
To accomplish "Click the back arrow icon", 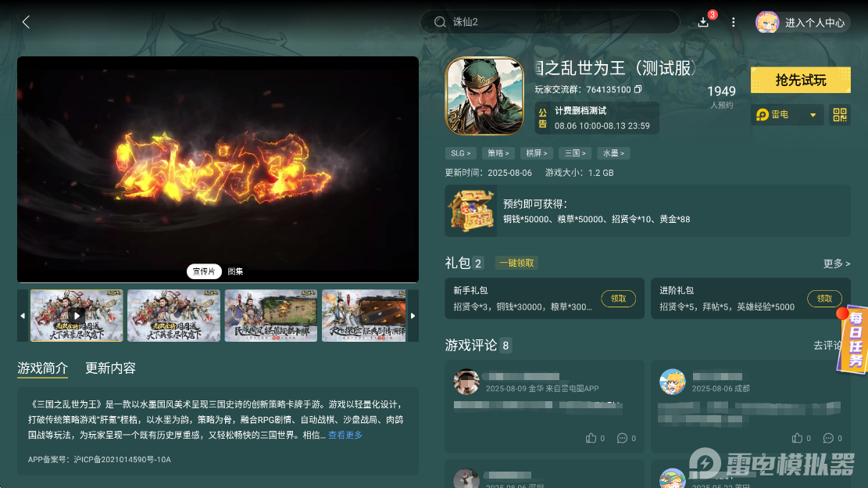I will pos(26,22).
